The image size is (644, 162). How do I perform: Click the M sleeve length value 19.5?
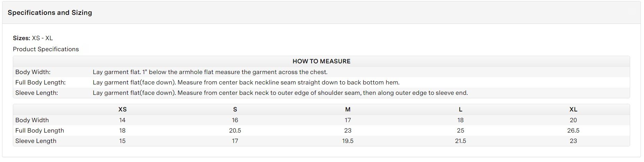tap(348, 141)
